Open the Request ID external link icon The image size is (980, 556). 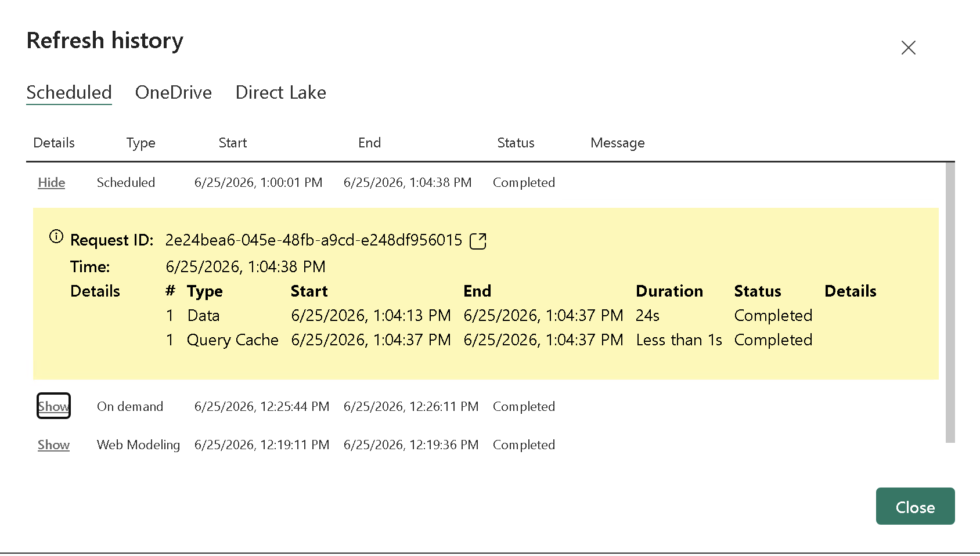point(478,241)
